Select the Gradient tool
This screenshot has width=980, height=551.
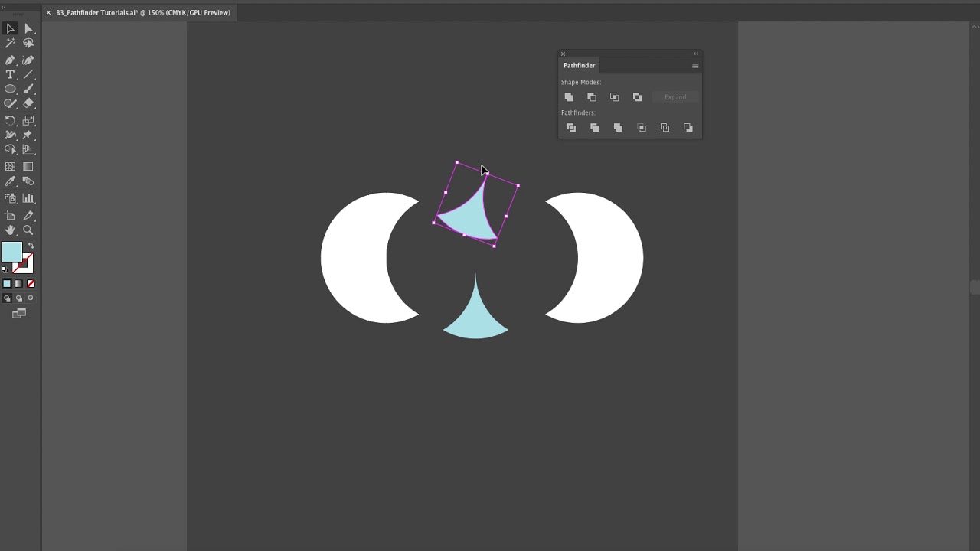coord(28,166)
